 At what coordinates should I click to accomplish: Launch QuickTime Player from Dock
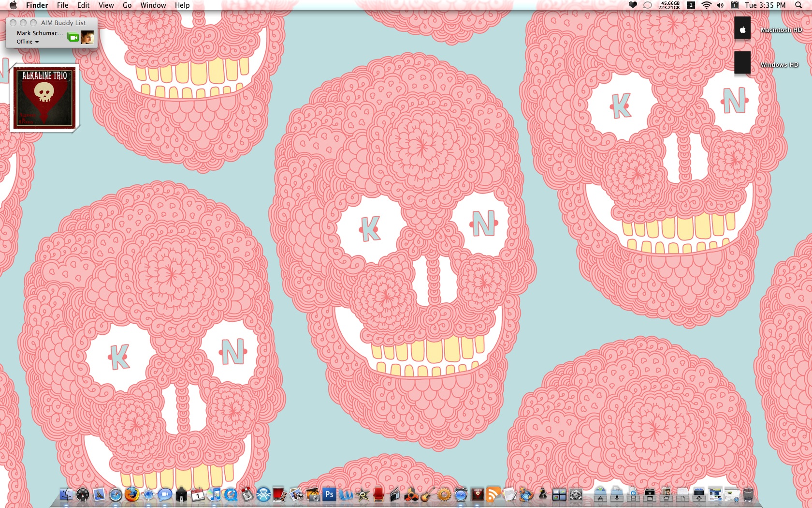(231, 494)
